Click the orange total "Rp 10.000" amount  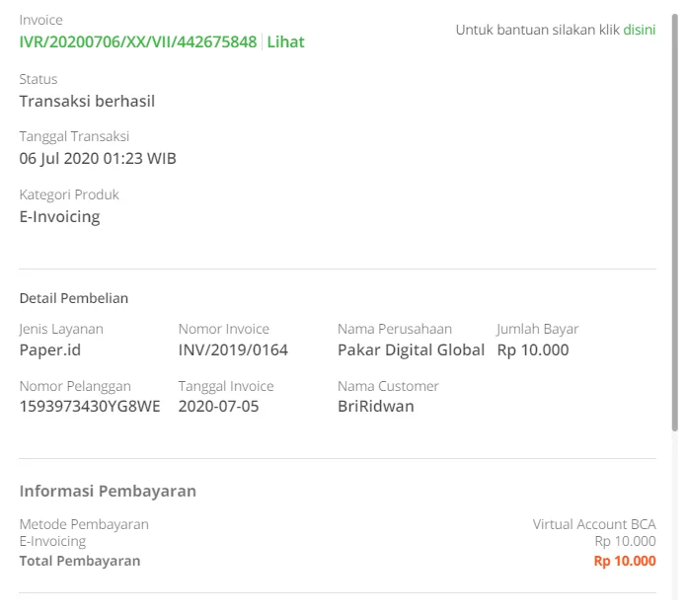(x=624, y=561)
